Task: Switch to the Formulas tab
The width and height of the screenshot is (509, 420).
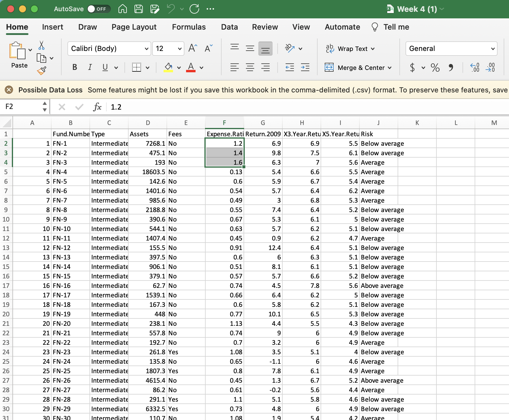Action: click(x=189, y=27)
